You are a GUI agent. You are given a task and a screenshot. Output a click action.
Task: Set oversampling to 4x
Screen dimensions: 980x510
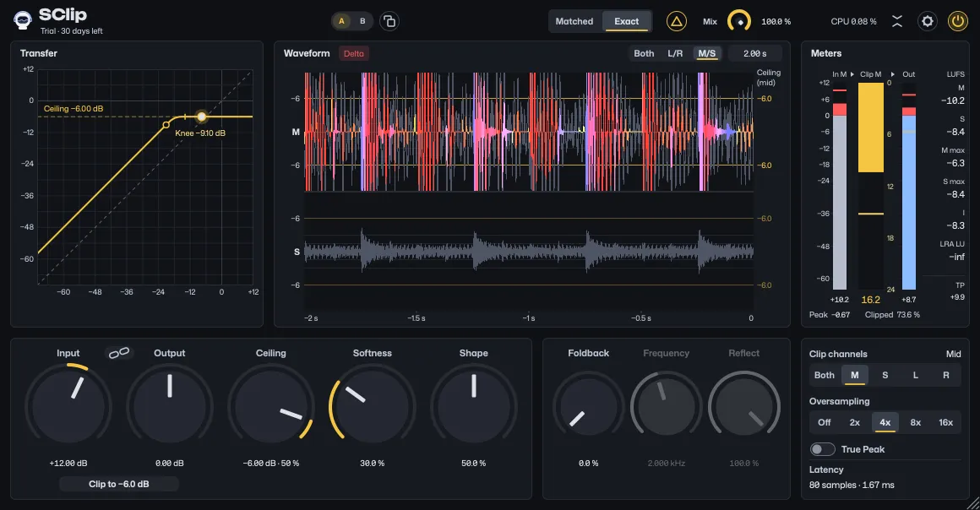(885, 422)
